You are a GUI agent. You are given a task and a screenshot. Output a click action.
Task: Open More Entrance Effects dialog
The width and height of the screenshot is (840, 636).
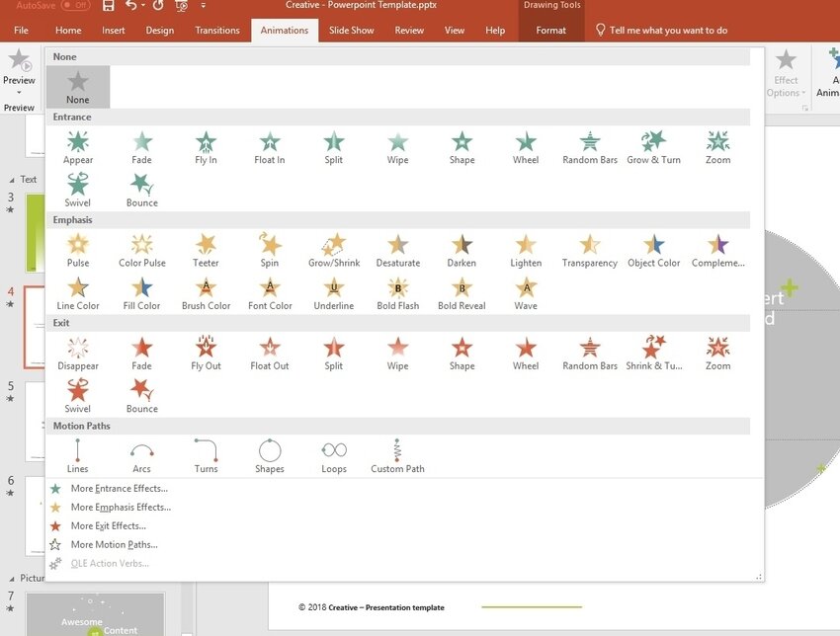coord(119,489)
